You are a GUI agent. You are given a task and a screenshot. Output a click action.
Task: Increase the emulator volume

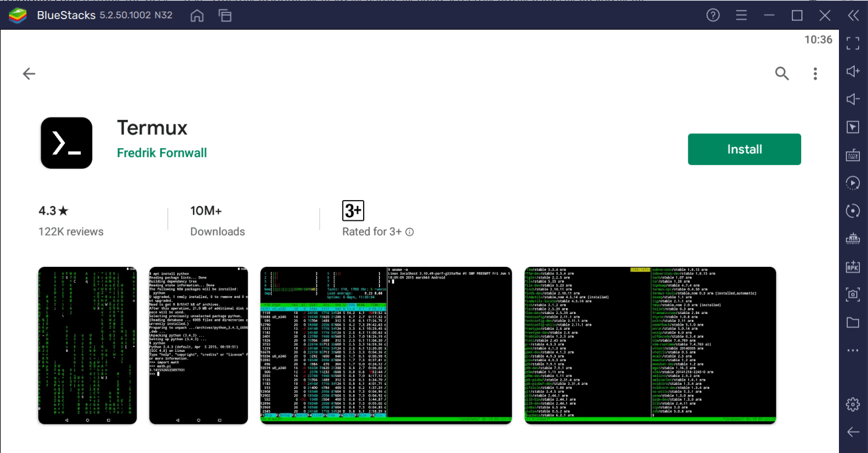pos(853,70)
